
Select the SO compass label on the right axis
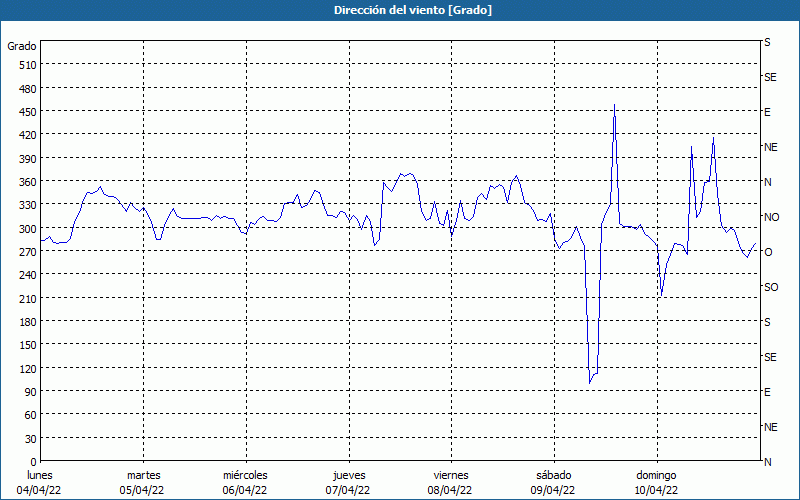tap(771, 287)
